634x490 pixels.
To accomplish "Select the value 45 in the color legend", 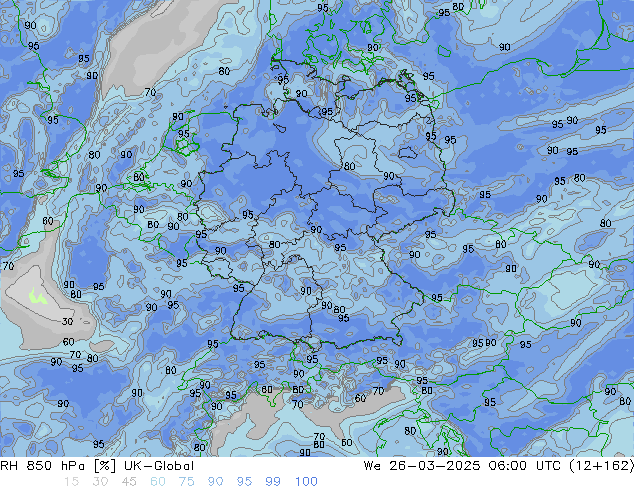I will tap(129, 482).
